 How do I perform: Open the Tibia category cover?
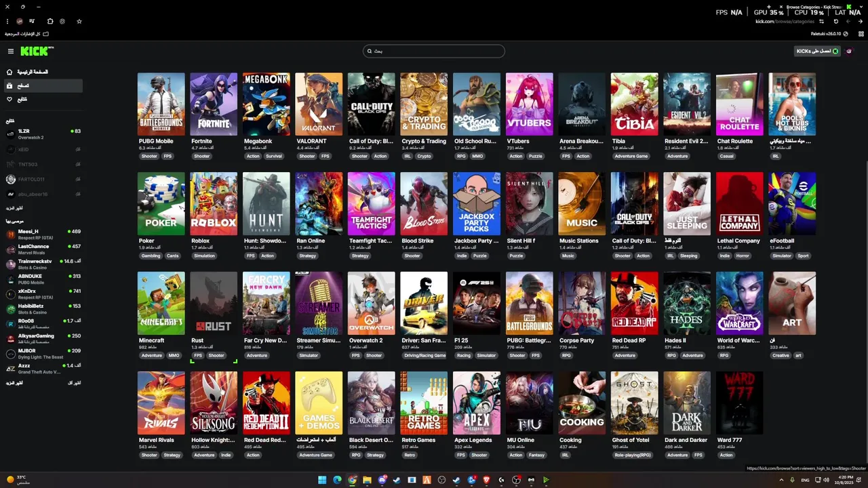tap(634, 104)
